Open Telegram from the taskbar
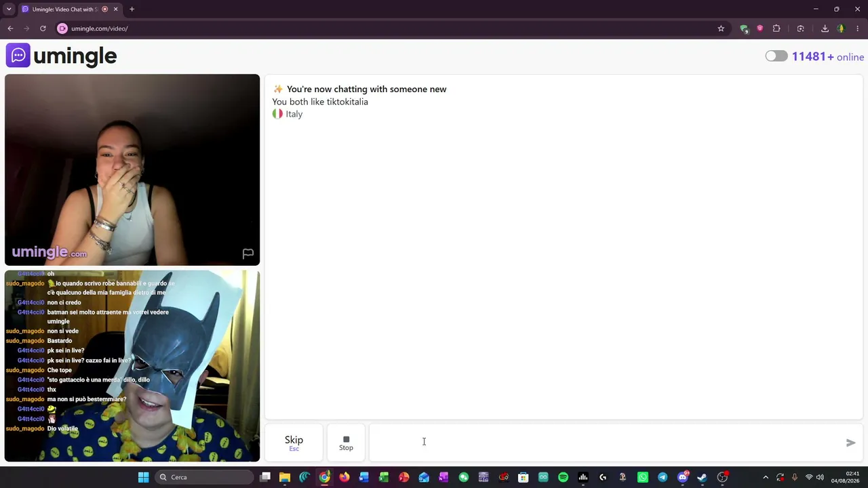This screenshot has width=868, height=488. pyautogui.click(x=663, y=477)
